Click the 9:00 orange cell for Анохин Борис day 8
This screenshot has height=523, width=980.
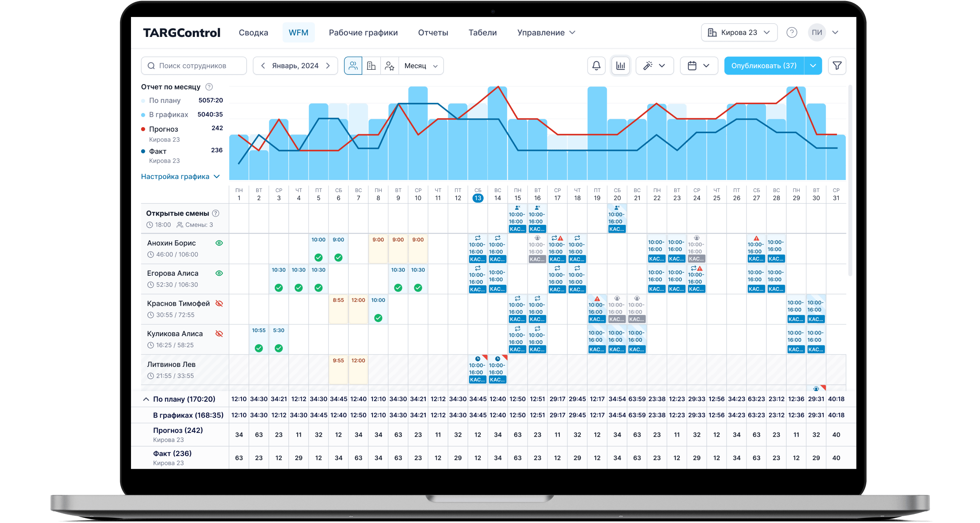tap(378, 249)
